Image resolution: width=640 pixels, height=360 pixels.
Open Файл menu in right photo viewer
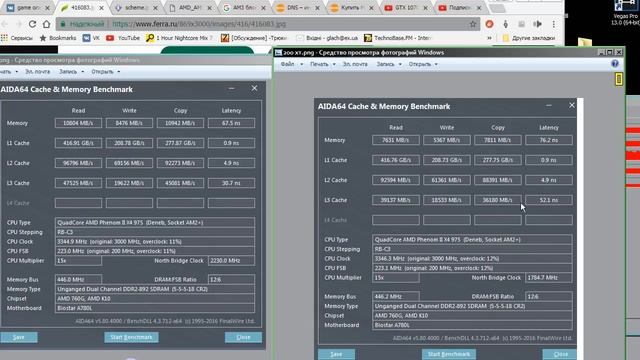[291, 64]
